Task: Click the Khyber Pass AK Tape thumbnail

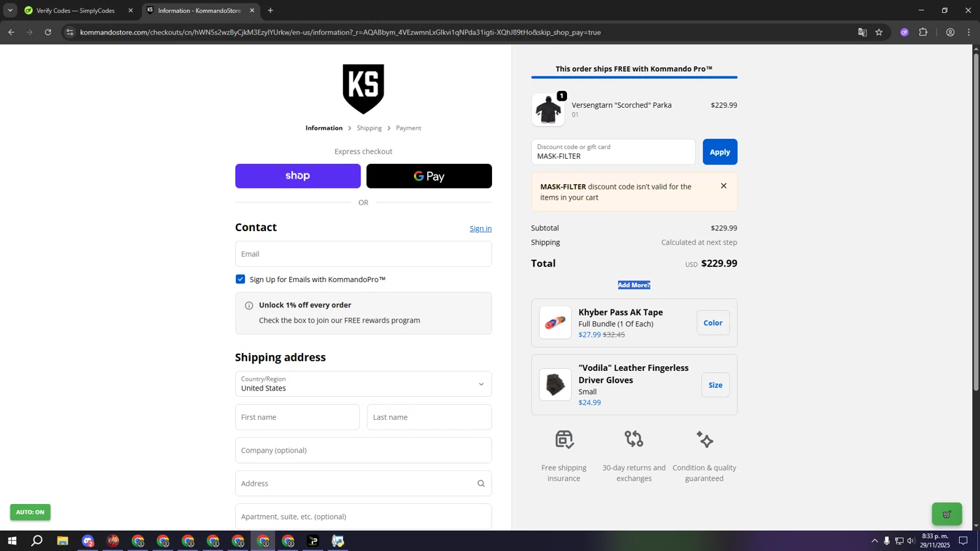Action: pyautogui.click(x=555, y=323)
